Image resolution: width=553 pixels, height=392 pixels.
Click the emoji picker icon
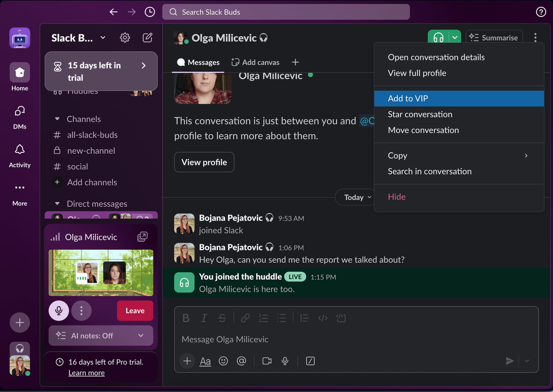[224, 361]
